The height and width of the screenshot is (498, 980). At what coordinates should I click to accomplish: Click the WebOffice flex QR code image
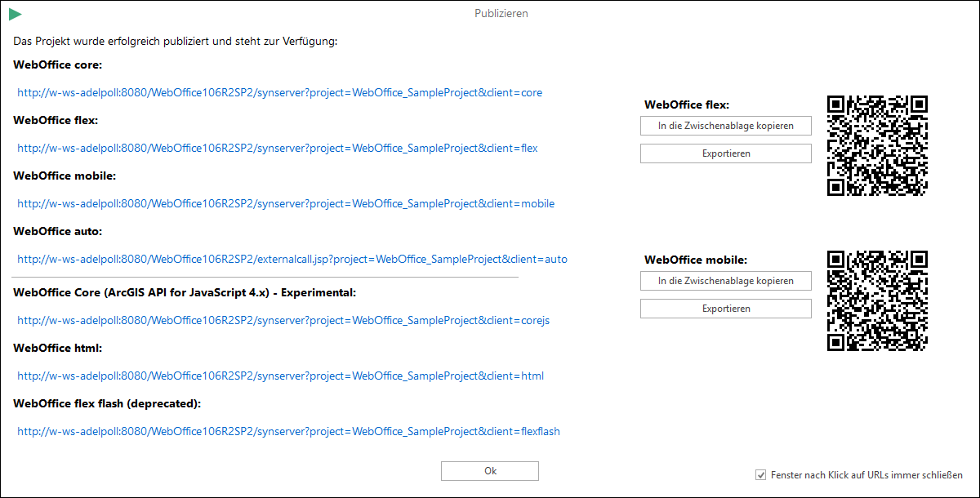[x=877, y=145]
